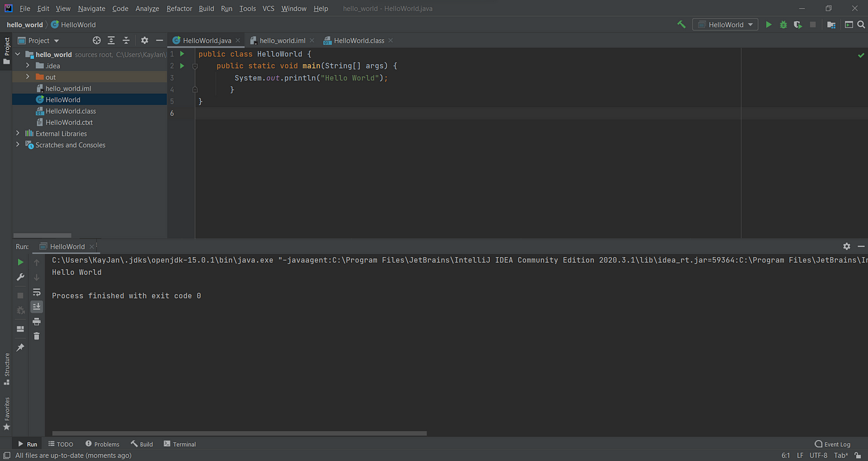
Task: Open the HelloWorld run configuration dropdown
Action: click(725, 25)
